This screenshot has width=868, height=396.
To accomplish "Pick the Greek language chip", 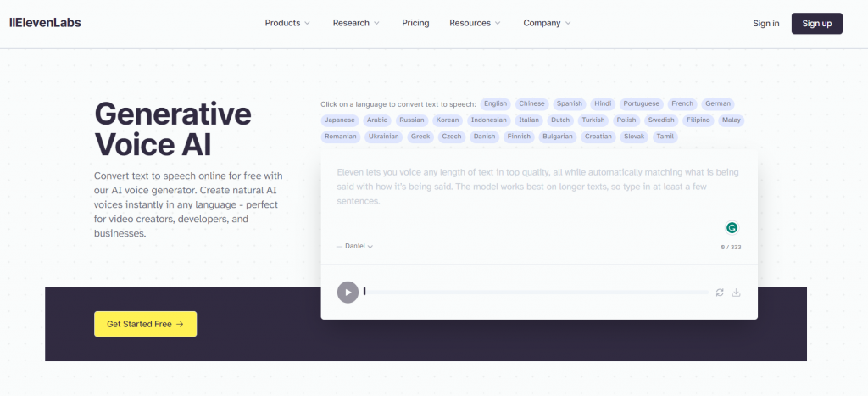I will coord(420,137).
